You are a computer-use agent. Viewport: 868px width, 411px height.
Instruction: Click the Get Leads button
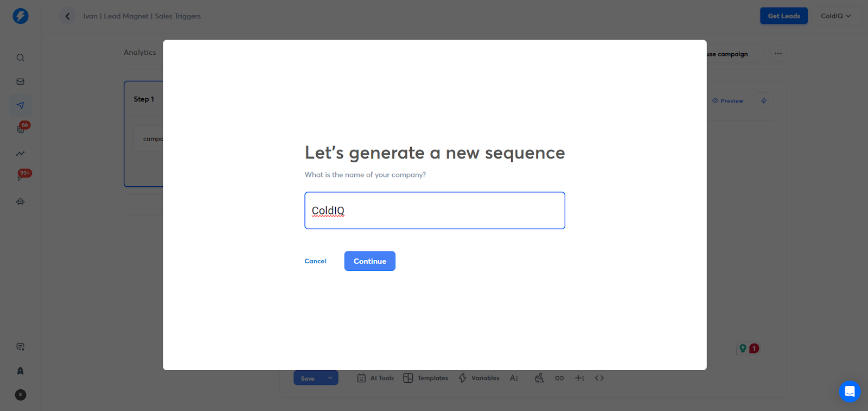(x=784, y=16)
